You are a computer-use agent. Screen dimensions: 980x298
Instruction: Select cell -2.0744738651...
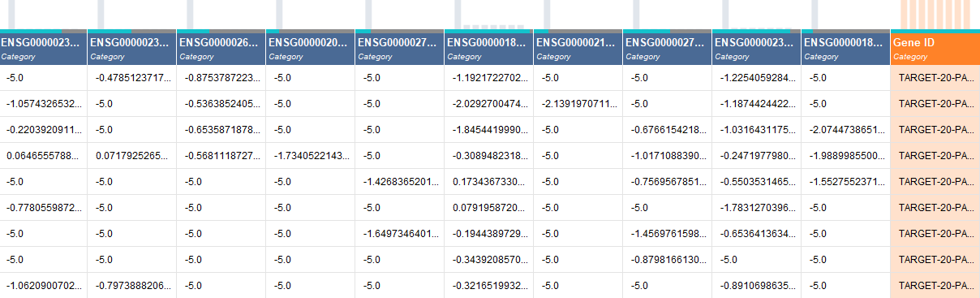(x=846, y=130)
